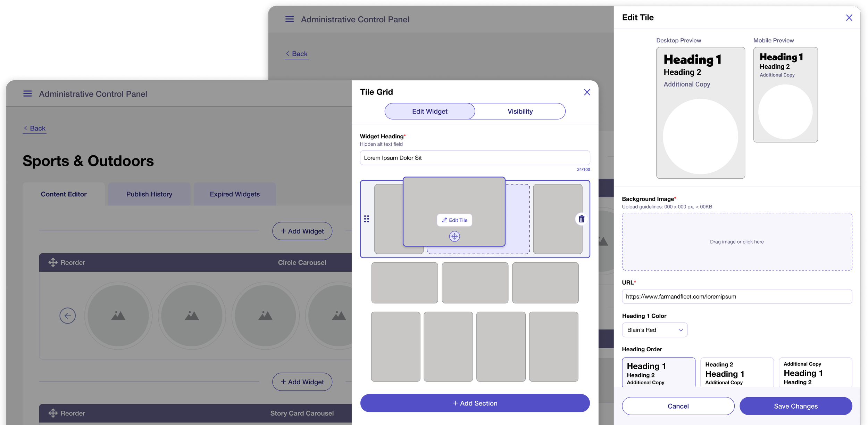
Task: Click carousel left arrow button
Action: pos(67,316)
